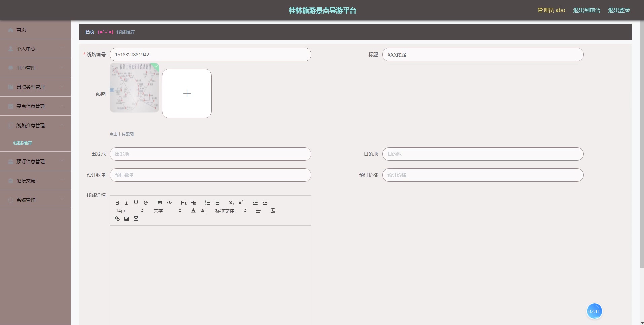Open the text color picker
Viewport: 644px width, 325px height.
point(193,211)
